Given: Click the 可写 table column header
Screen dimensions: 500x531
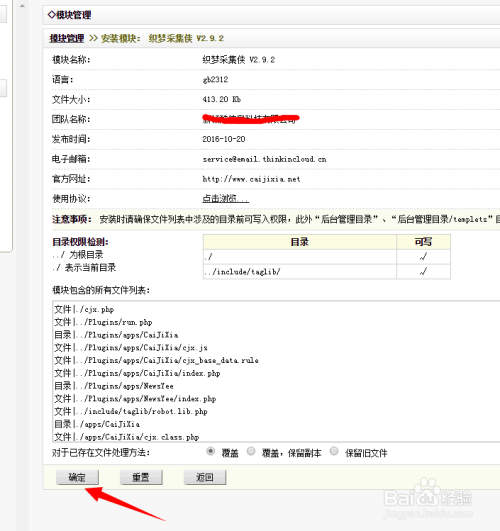Looking at the screenshot, I should 423,242.
